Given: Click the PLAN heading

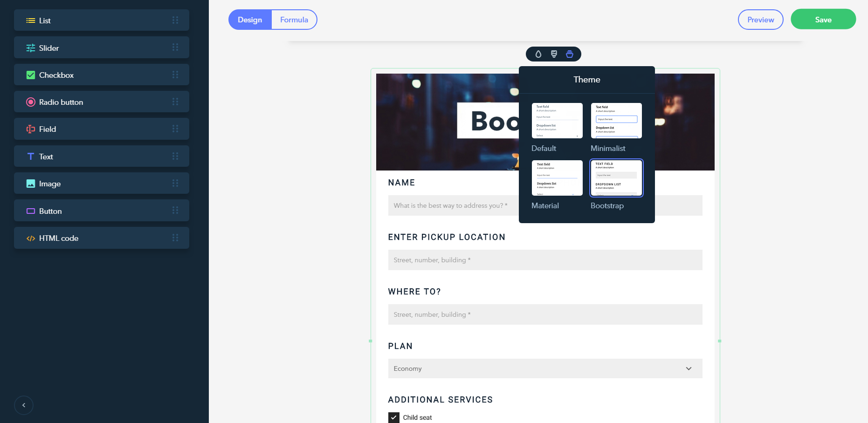Looking at the screenshot, I should [400, 346].
